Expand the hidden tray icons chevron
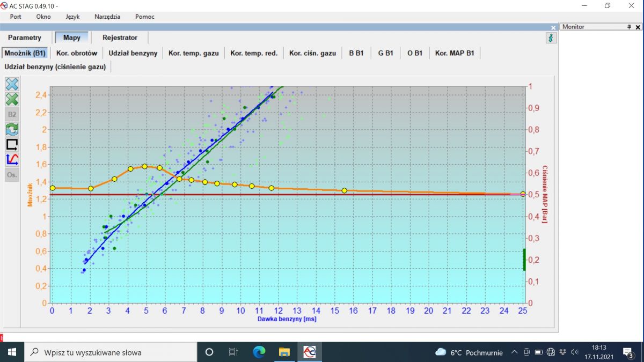The height and width of the screenshot is (362, 644). point(514,352)
